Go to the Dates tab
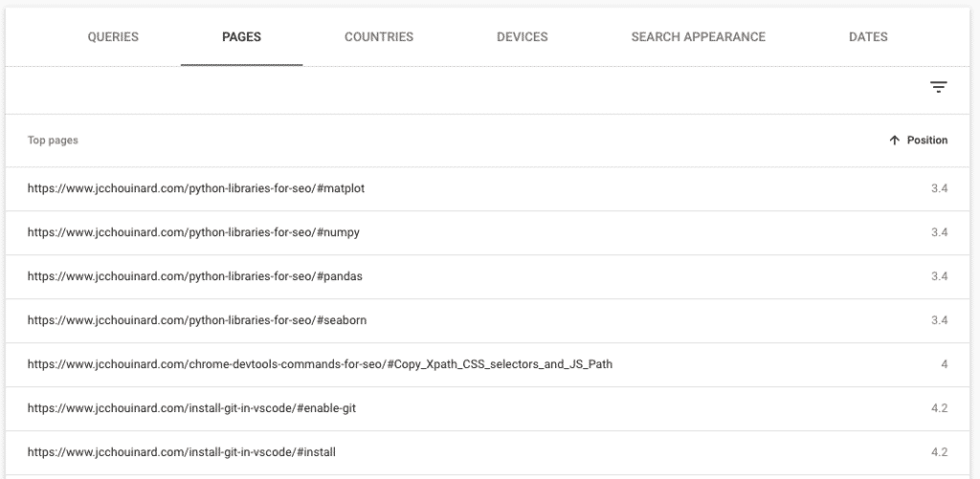This screenshot has height=479, width=980. [x=868, y=37]
